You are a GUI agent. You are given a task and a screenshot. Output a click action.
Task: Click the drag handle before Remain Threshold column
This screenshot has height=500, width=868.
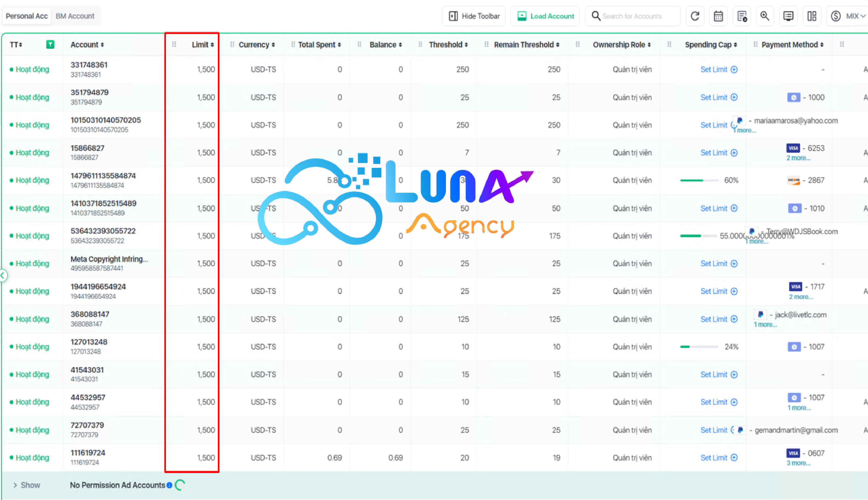pos(486,44)
